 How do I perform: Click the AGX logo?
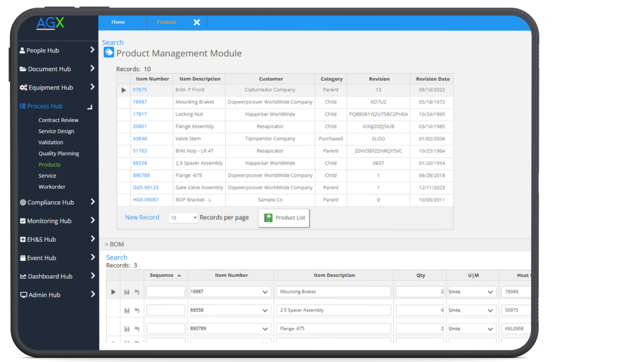[50, 23]
